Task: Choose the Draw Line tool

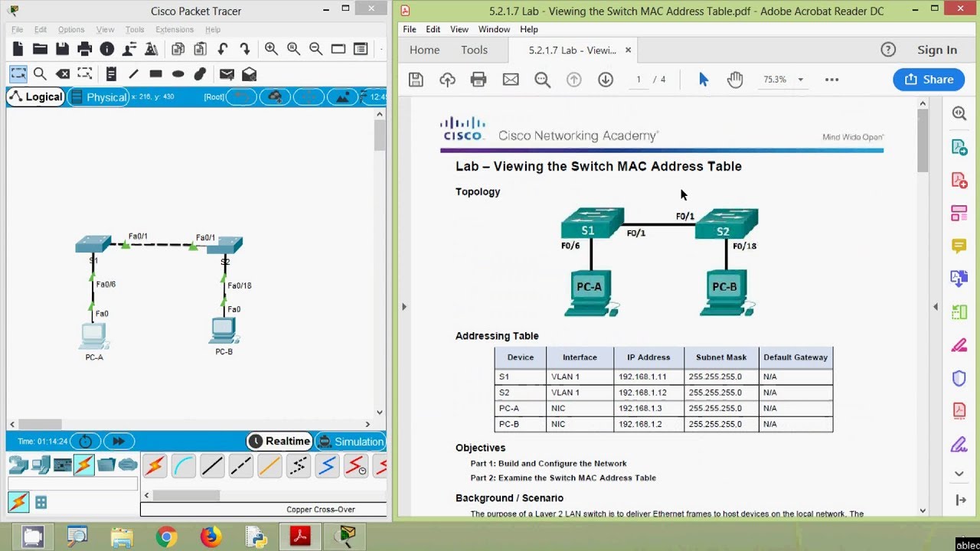Action: click(x=133, y=74)
